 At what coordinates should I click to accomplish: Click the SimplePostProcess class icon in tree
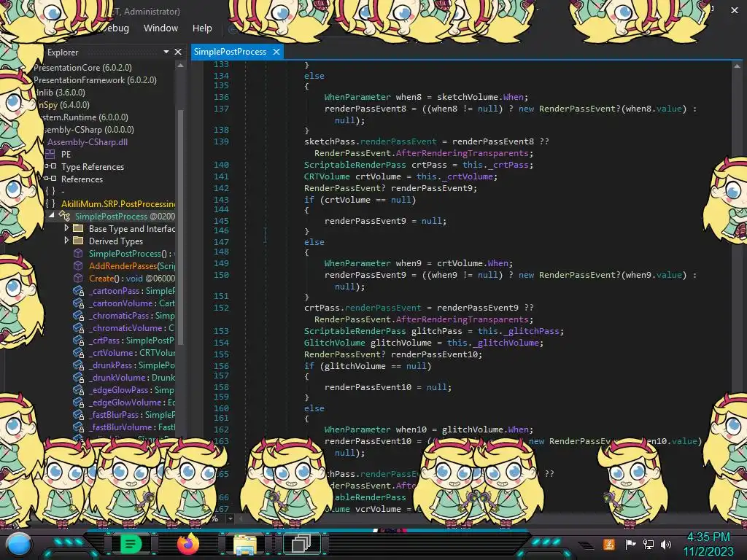[64, 216]
